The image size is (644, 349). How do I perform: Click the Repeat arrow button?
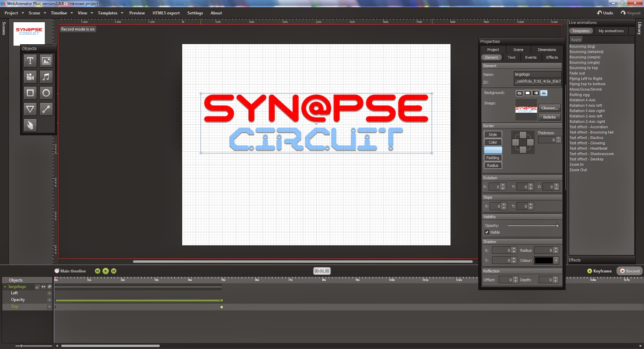pyautogui.click(x=631, y=13)
